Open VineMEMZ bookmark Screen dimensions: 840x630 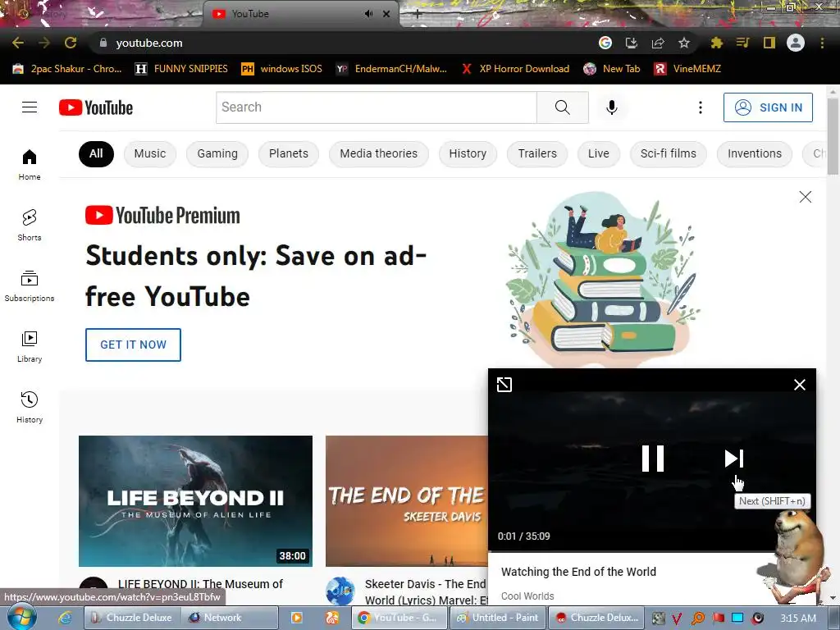click(688, 69)
